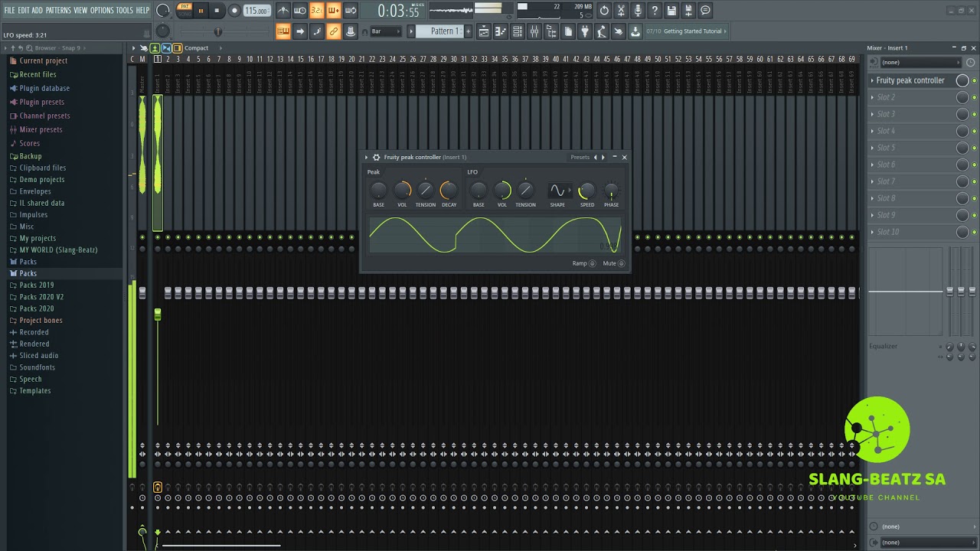
Task: Open the ADD menu
Action: tap(37, 10)
